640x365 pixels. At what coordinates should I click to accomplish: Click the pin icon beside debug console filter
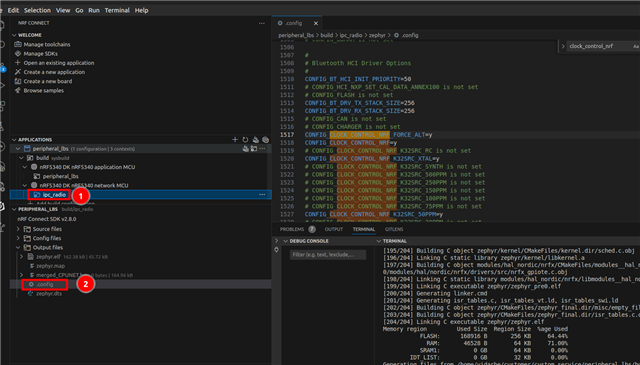point(276,249)
